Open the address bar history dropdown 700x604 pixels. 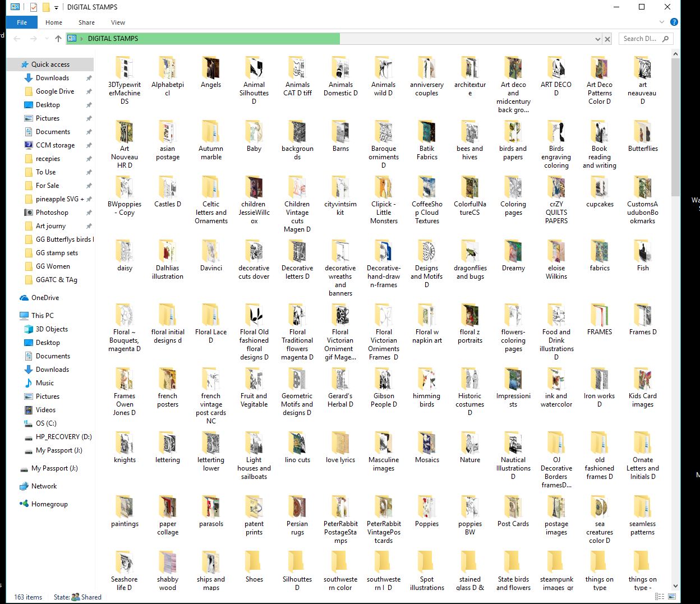[x=597, y=38]
